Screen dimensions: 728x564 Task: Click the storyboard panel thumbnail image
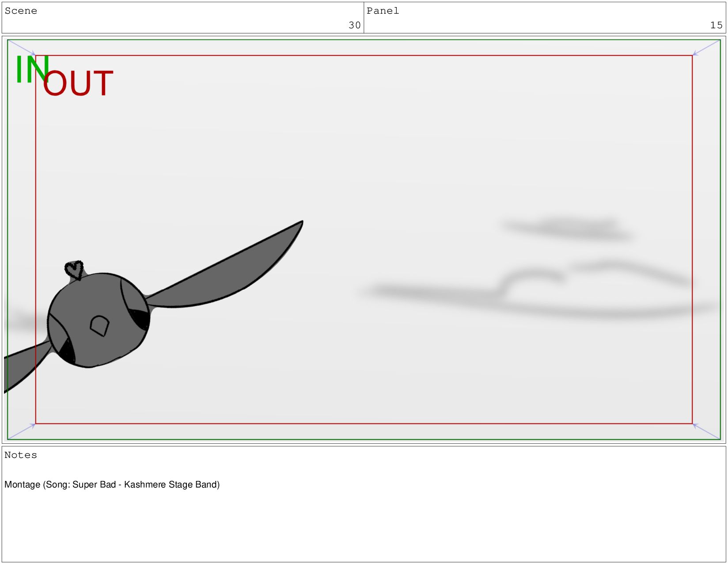[364, 240]
